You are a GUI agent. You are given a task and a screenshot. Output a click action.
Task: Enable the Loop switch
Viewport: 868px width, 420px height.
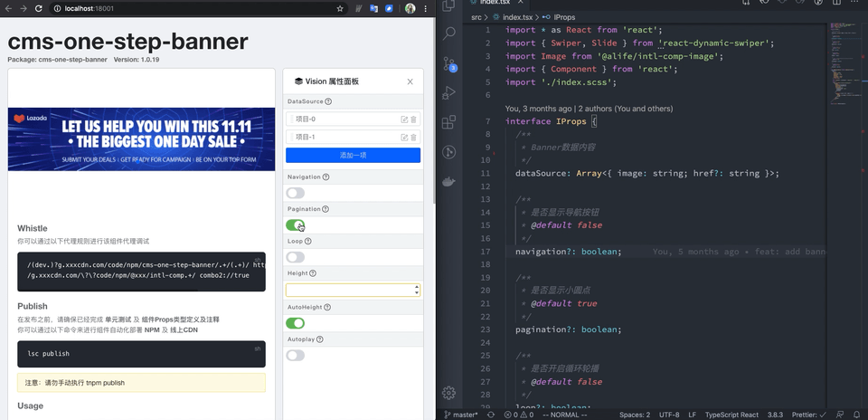295,257
